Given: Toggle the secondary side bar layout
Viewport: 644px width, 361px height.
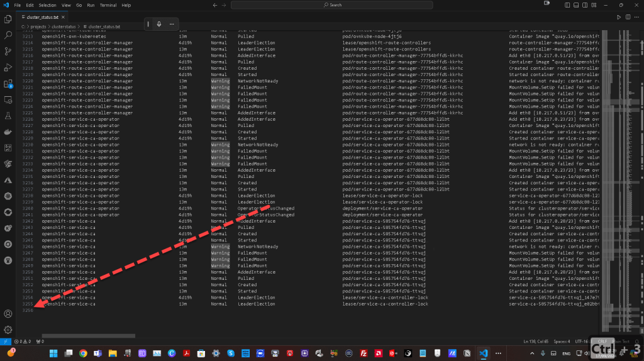Looking at the screenshot, I should point(585,5).
